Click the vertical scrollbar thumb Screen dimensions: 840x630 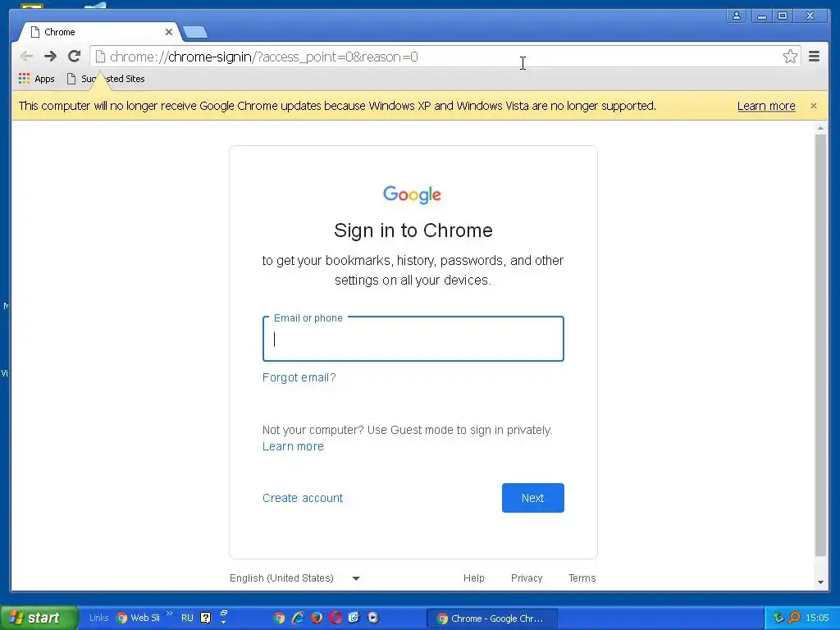tap(820, 345)
